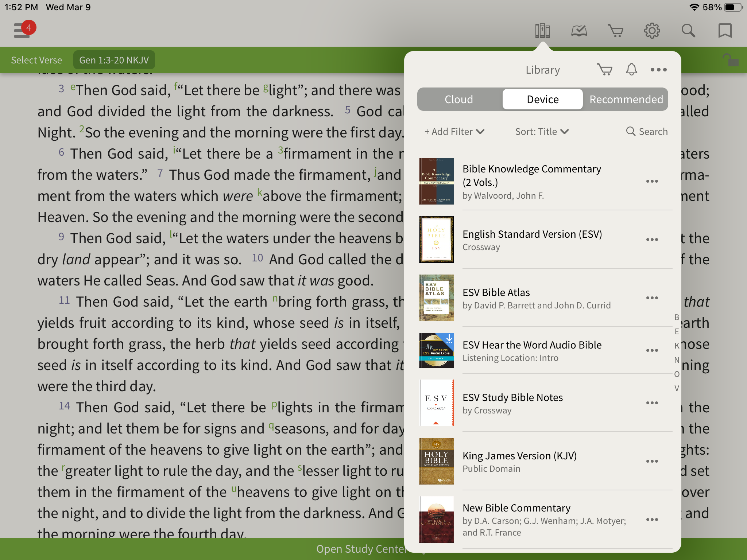Tap the 1:52 PM clock in the status bar
The image size is (747, 560).
click(x=21, y=7)
